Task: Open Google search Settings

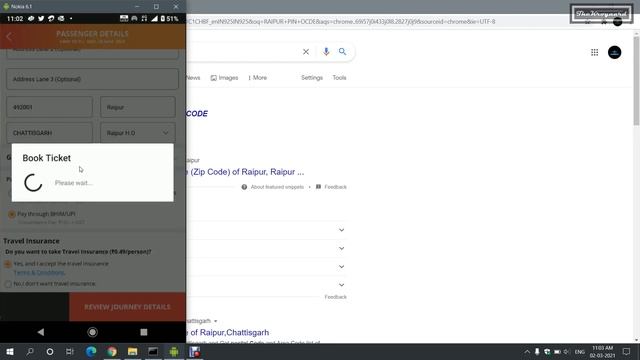Action: pyautogui.click(x=312, y=78)
